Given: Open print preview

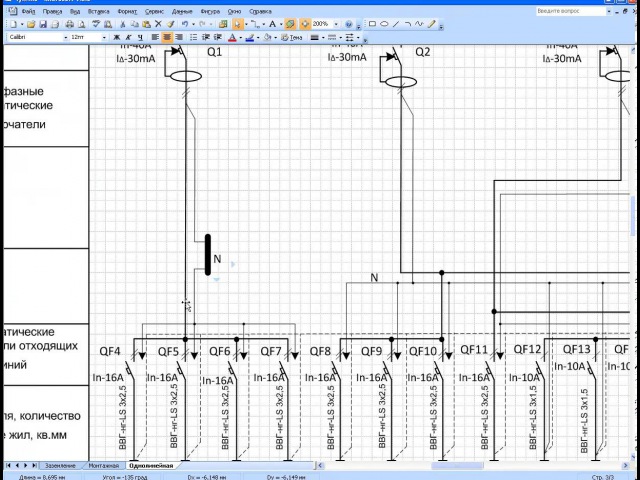Looking at the screenshot, I should (x=81, y=24).
